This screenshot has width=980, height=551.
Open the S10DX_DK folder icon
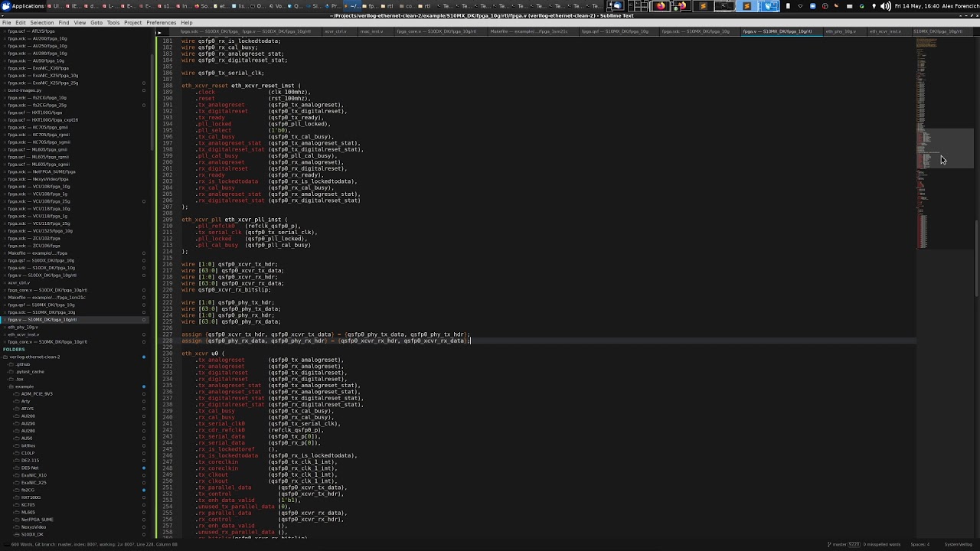(x=17, y=534)
